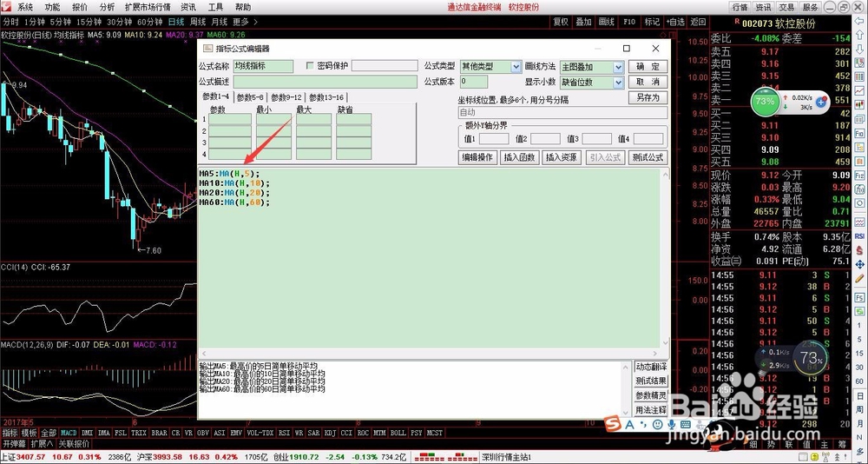
Task: Click the 叠加 toolbar button
Action: (583, 23)
